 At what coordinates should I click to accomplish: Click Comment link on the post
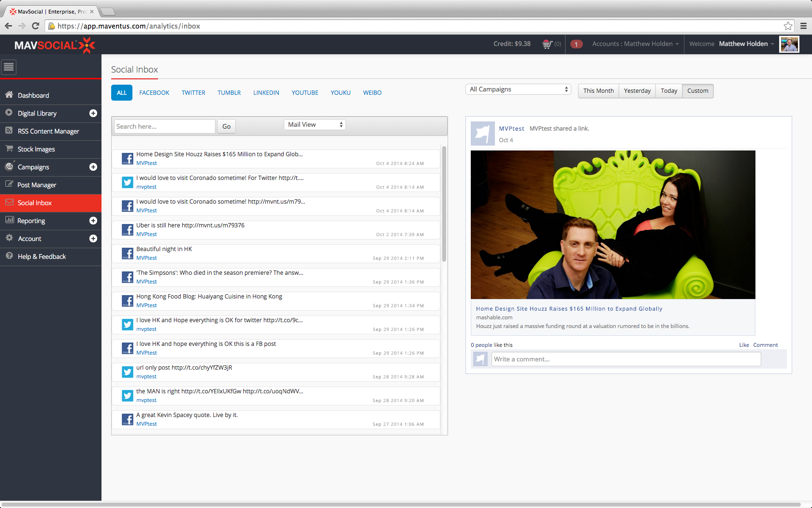click(766, 345)
